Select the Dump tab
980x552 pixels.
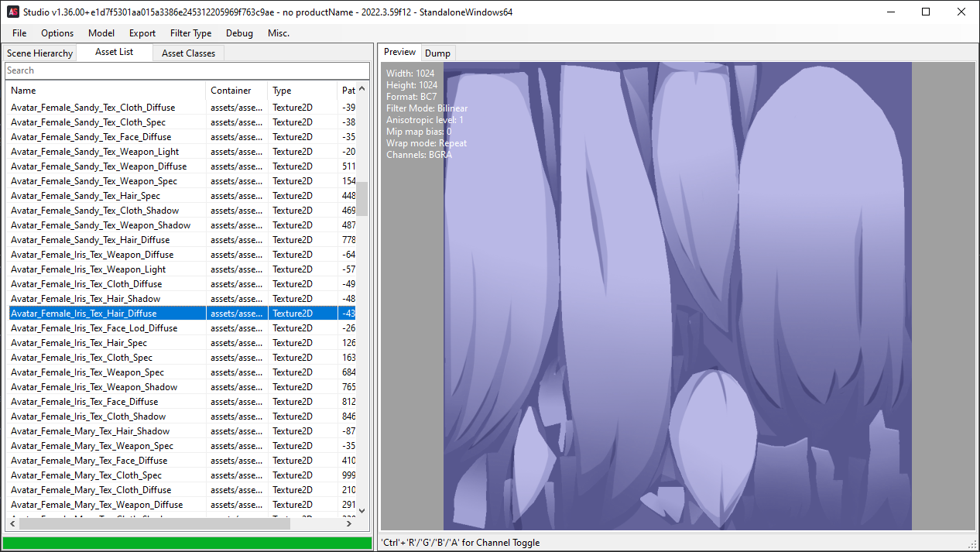437,53
